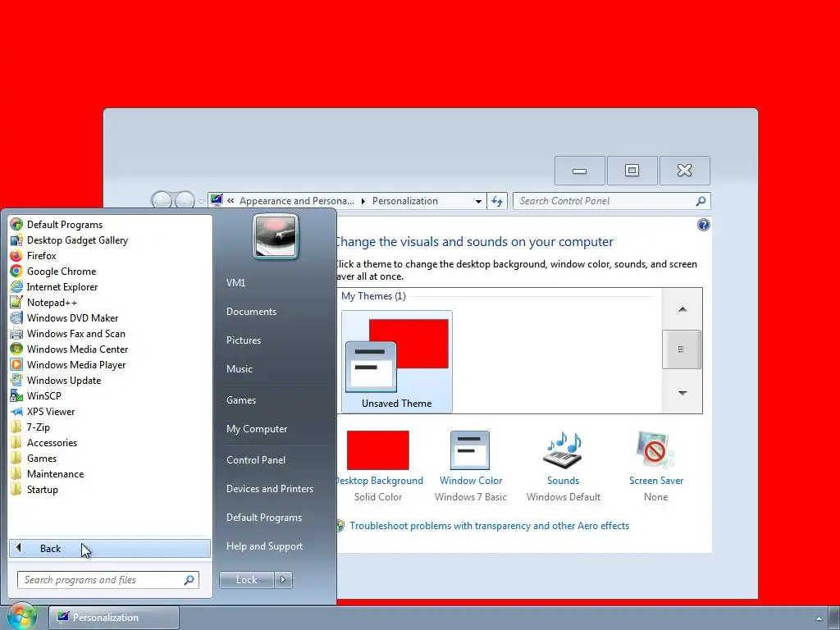Screen dimensions: 840x630
Task: Open Control Panel help icon
Action: (703, 225)
